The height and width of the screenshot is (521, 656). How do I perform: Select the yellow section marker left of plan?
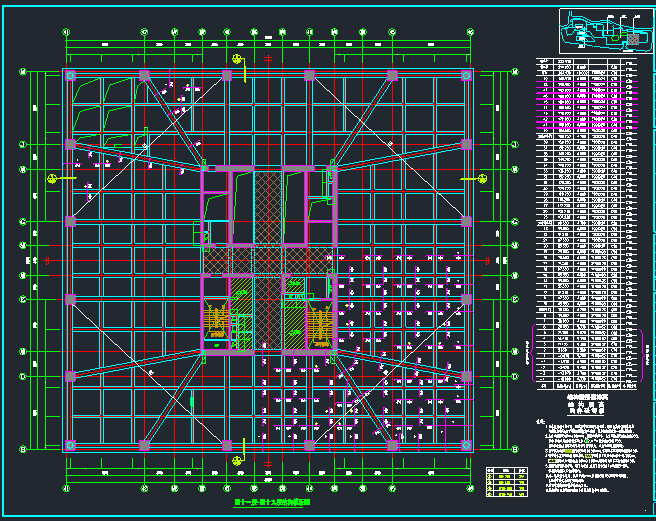[52, 178]
